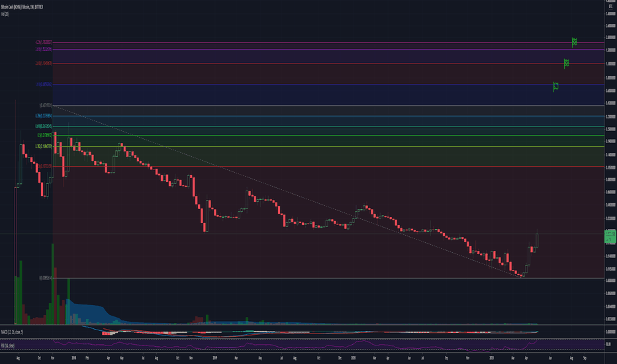Click the Bitcoin Cash / Bitcoin symbol title
The image size is (617, 364).
22,7
